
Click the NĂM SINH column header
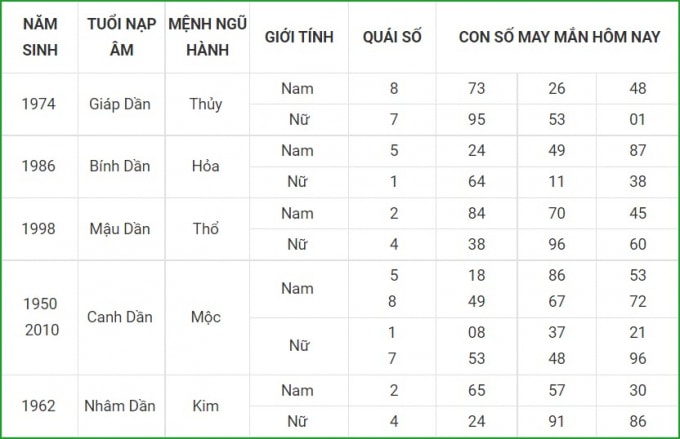(x=40, y=37)
